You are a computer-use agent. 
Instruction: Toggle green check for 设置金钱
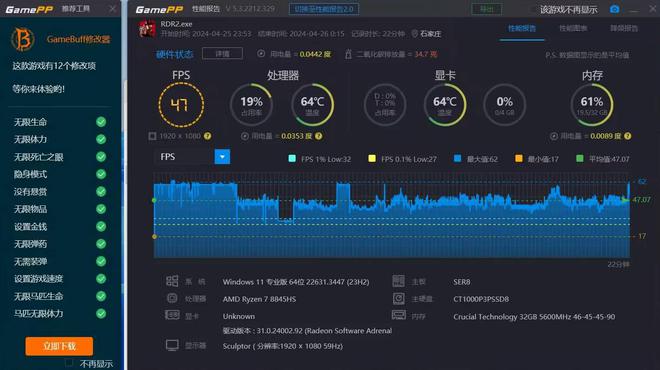101,226
